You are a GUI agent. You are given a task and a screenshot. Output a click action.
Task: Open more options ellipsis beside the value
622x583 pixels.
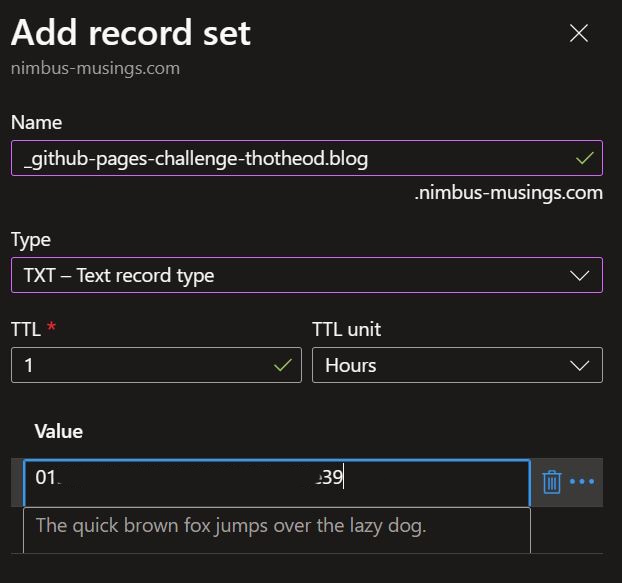[581, 482]
